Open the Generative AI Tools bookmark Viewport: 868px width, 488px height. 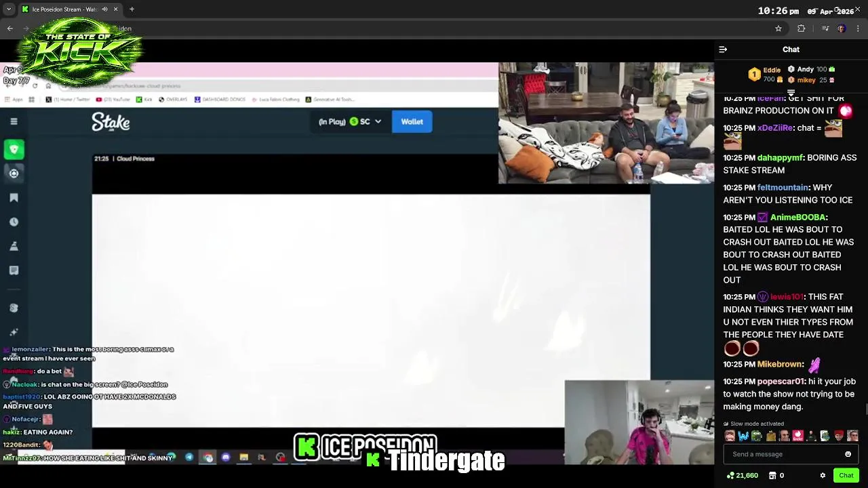click(x=330, y=100)
